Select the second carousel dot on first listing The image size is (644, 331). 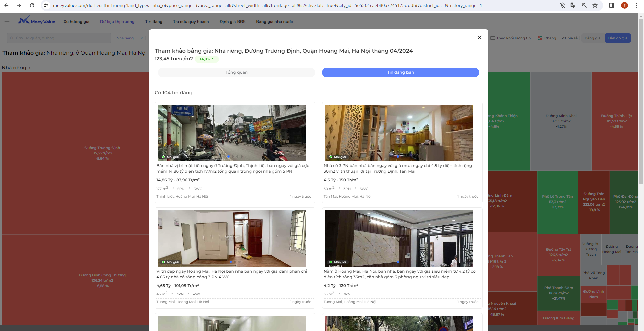[x=232, y=156]
